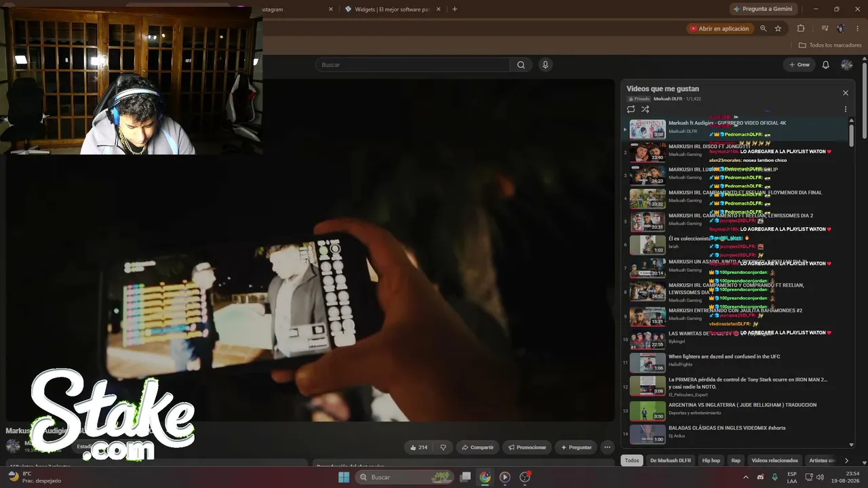
Task: Click the Crear button
Action: [800, 65]
